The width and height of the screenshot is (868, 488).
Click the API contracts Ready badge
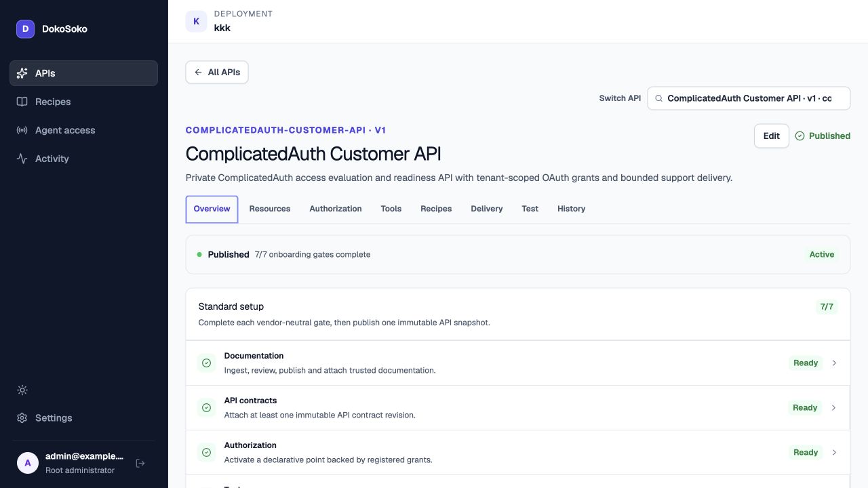coord(805,407)
